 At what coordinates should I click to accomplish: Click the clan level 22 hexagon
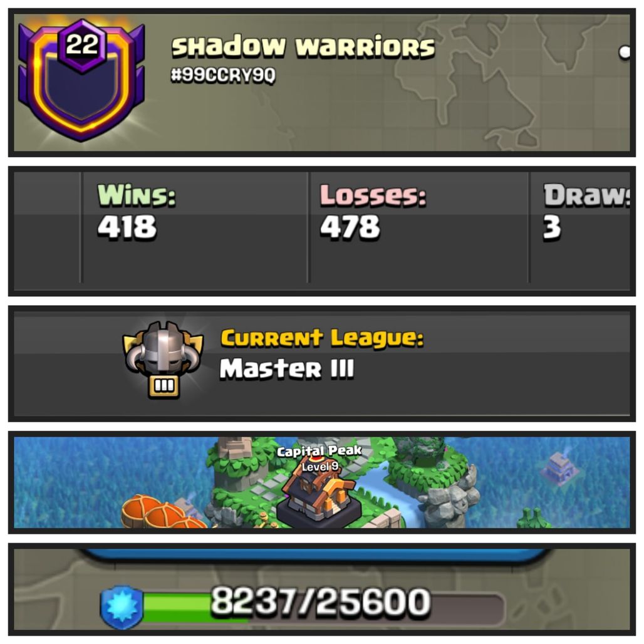pyautogui.click(x=82, y=45)
